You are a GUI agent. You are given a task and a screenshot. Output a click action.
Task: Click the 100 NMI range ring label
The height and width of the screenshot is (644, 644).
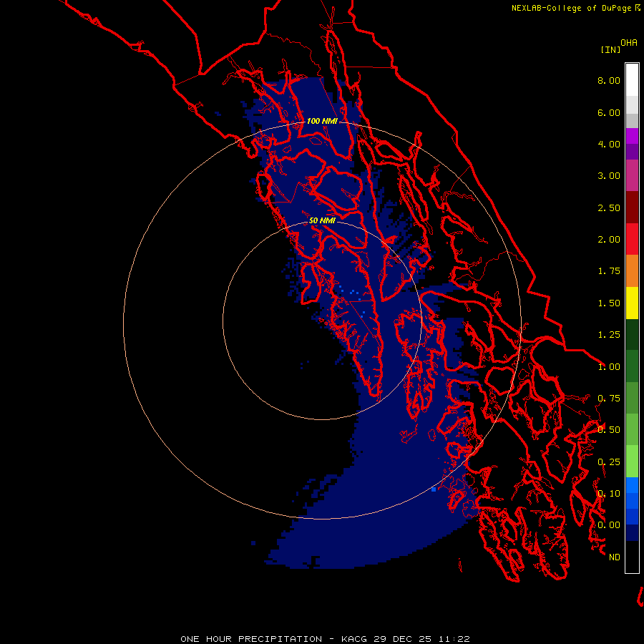coord(322,121)
